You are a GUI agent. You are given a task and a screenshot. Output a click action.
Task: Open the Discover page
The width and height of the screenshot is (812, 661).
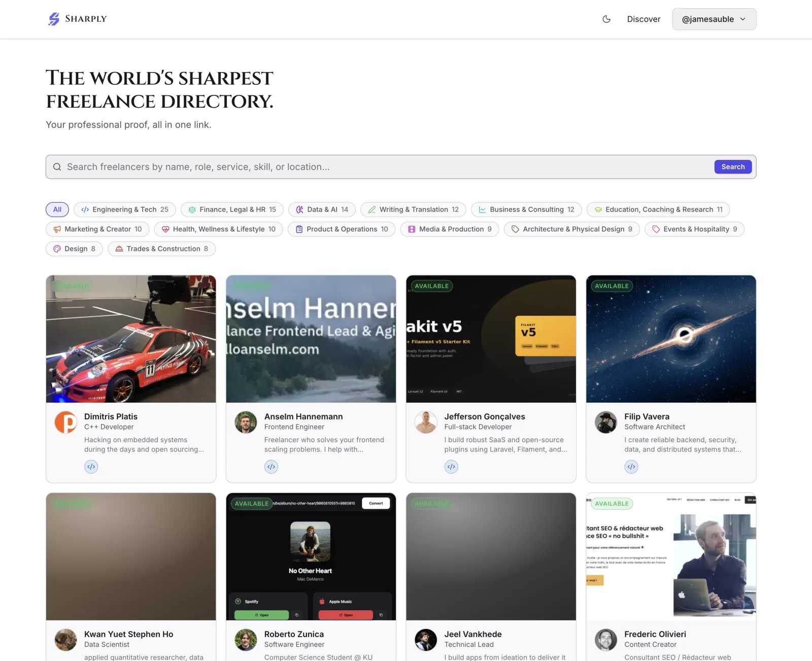pyautogui.click(x=644, y=19)
